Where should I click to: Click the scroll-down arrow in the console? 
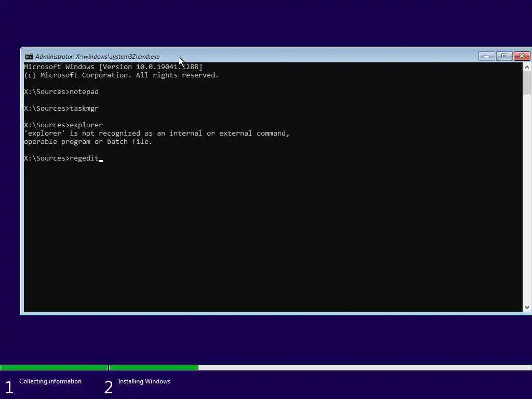[527, 307]
